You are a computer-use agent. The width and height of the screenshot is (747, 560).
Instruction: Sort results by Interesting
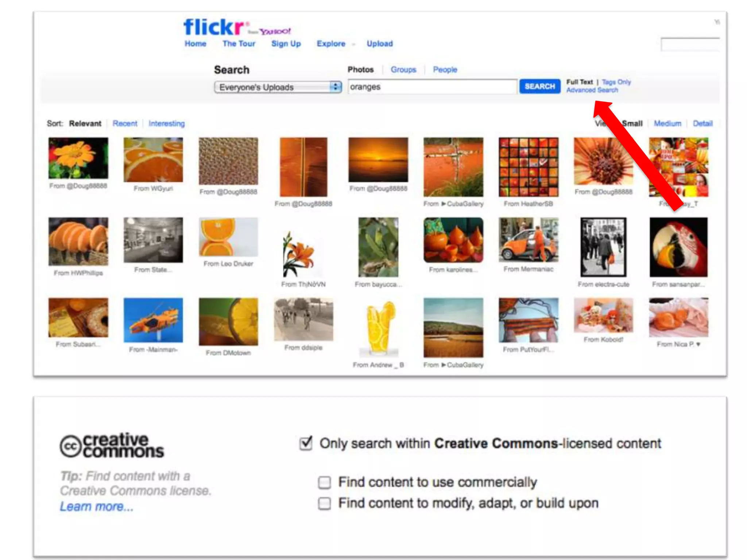click(x=166, y=124)
